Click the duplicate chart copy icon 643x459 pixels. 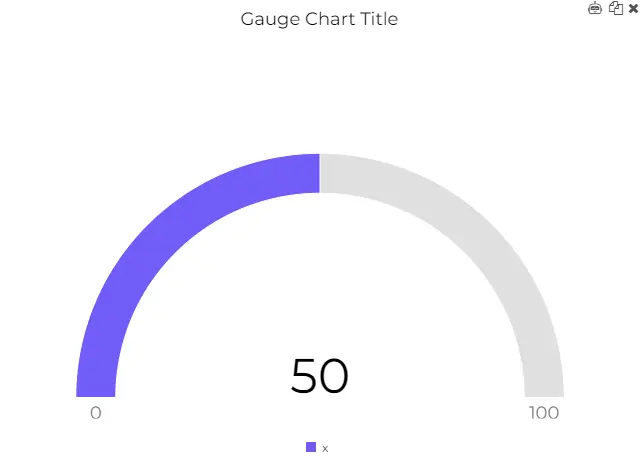click(616, 8)
